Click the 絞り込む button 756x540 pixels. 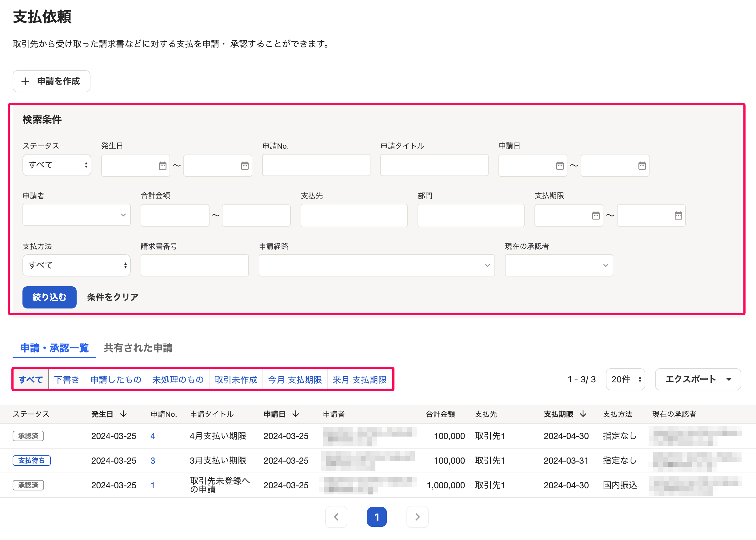(x=50, y=297)
